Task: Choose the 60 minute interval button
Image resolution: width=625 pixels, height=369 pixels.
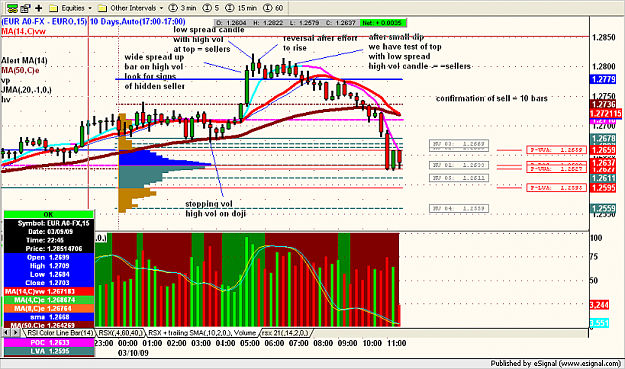Action: pos(273,8)
